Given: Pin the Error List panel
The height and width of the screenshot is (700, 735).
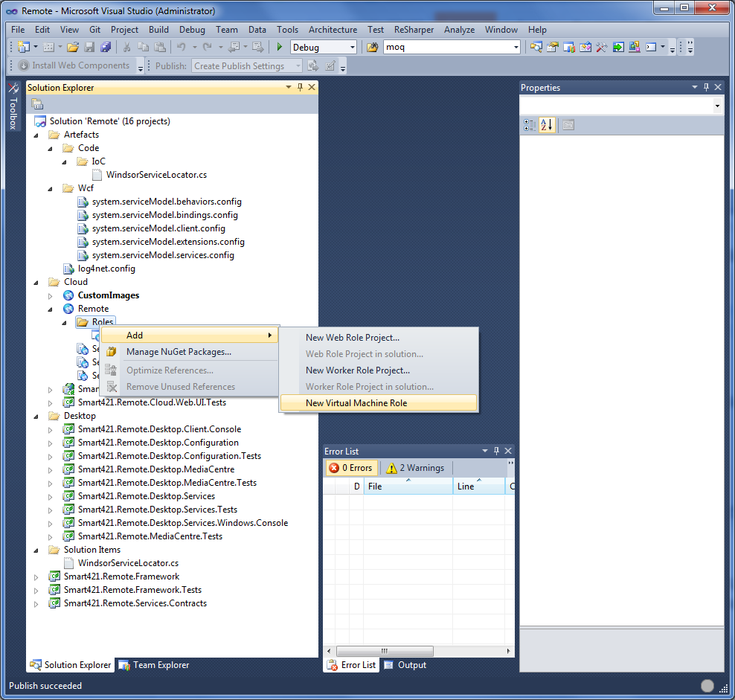Looking at the screenshot, I should (x=496, y=451).
